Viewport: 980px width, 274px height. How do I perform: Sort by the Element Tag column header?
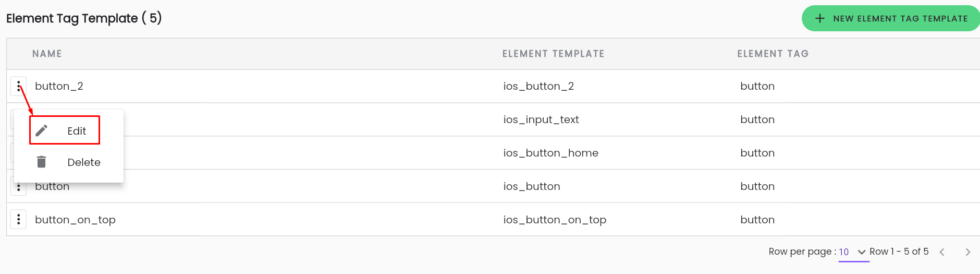pyautogui.click(x=773, y=54)
